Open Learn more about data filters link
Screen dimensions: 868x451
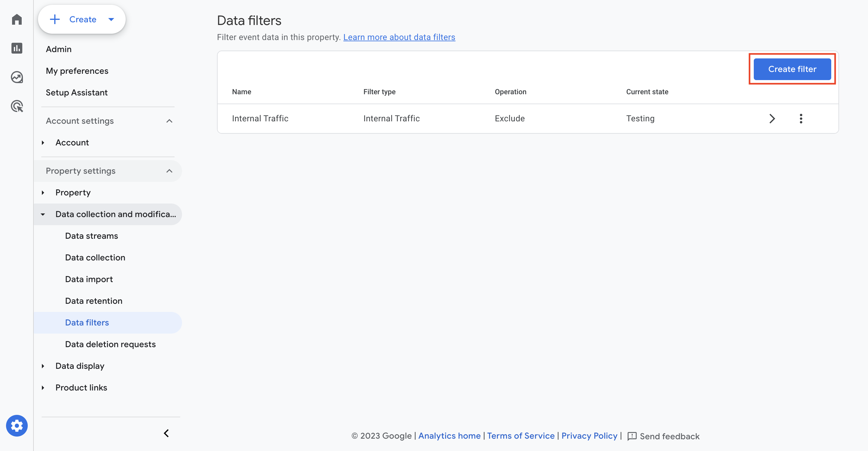coord(399,37)
